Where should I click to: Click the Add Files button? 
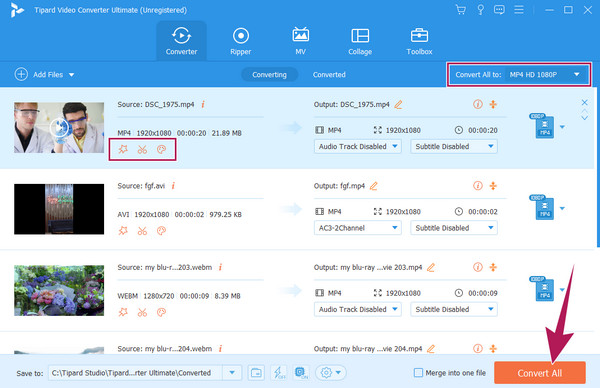tap(39, 74)
